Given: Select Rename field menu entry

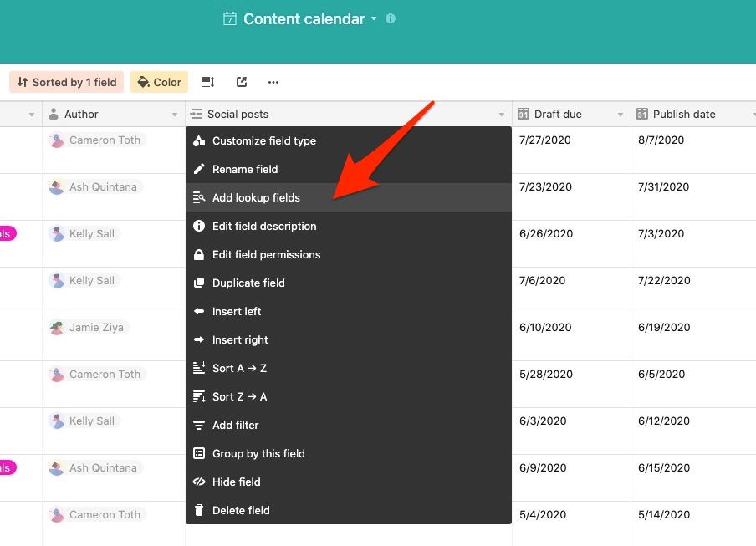Looking at the screenshot, I should pos(349,169).
